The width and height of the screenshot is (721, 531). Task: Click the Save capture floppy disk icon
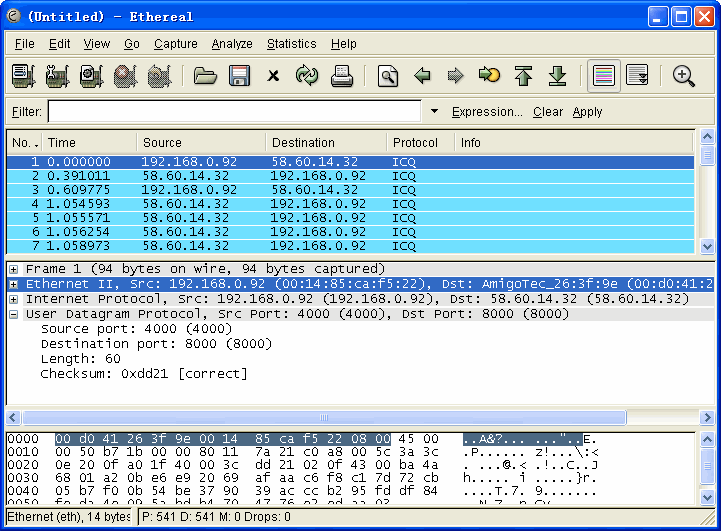pos(239,76)
